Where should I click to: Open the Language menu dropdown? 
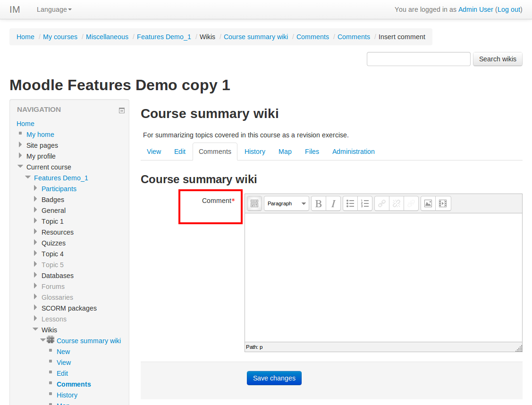point(54,9)
